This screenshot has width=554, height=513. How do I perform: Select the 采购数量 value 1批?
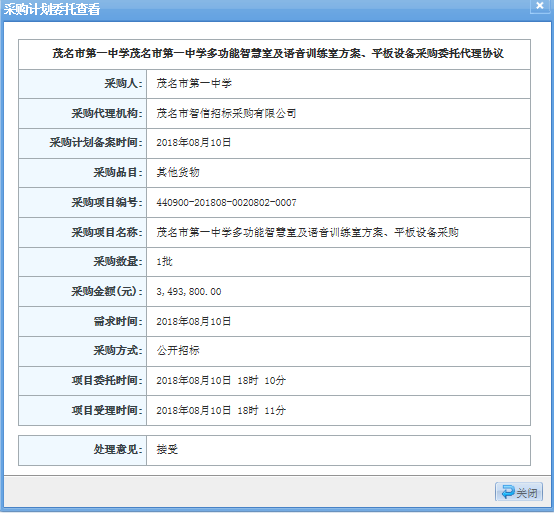point(164,262)
